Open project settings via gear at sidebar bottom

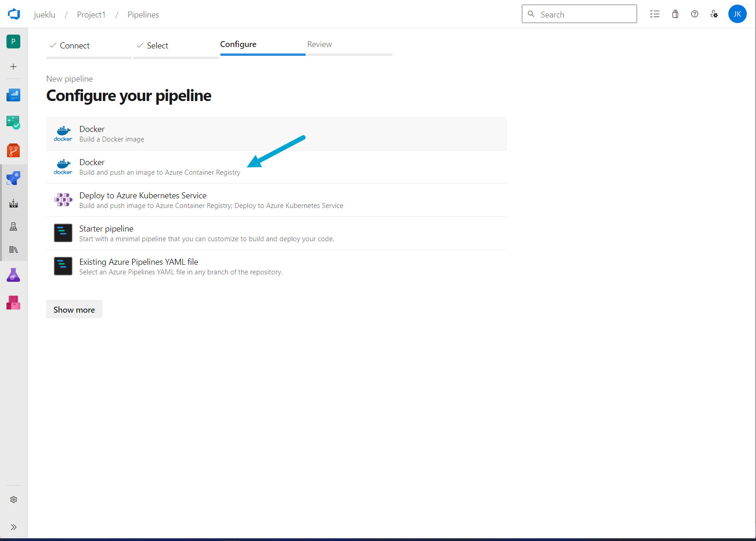click(x=13, y=499)
